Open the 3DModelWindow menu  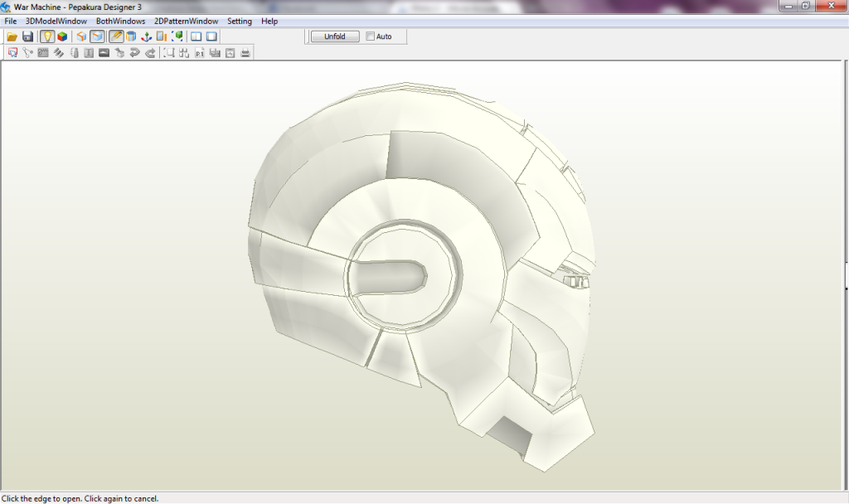click(56, 21)
